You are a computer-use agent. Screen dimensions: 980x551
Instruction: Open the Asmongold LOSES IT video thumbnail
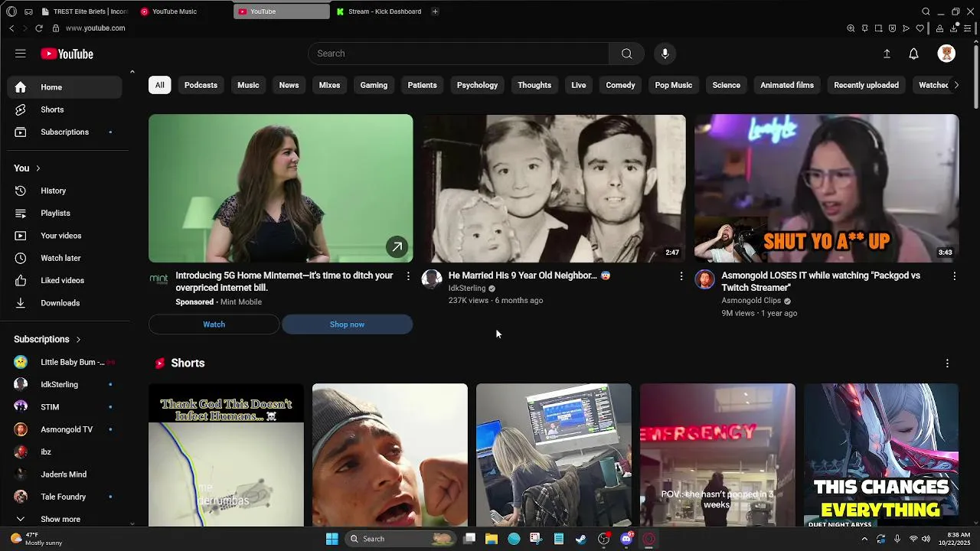(826, 188)
